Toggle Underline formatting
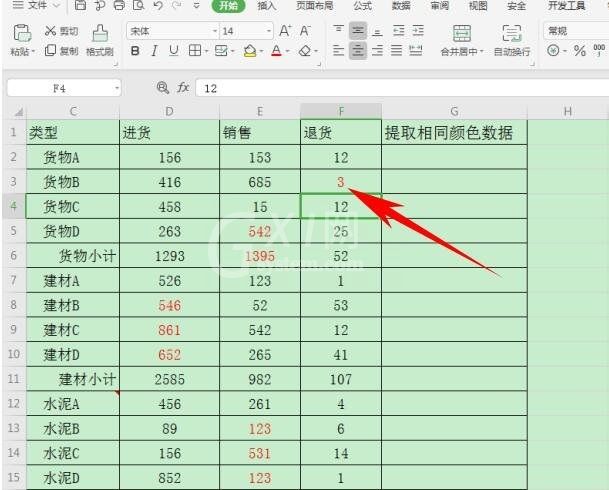This screenshot has width=609, height=490. (174, 50)
